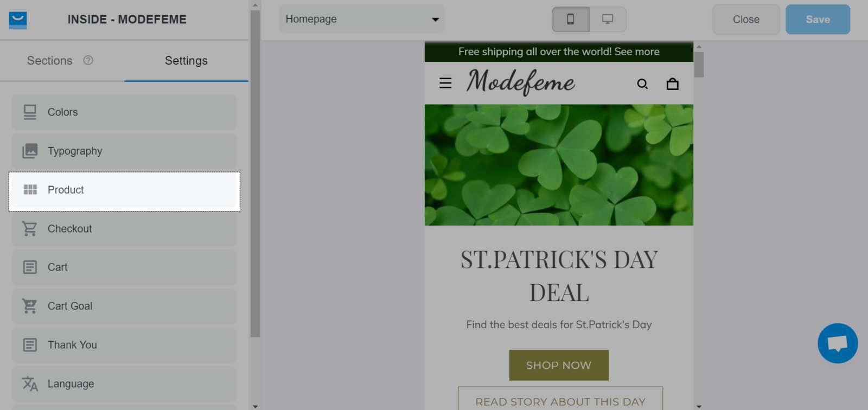Open the shopping bag icon in preview
Image resolution: width=868 pixels, height=410 pixels.
pos(672,84)
